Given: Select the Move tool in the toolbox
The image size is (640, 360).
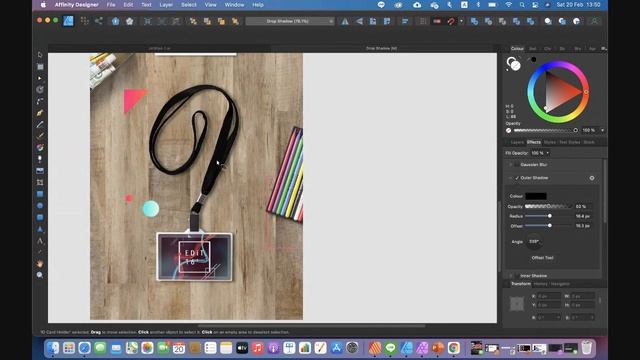Looking at the screenshot, I should coord(40,55).
